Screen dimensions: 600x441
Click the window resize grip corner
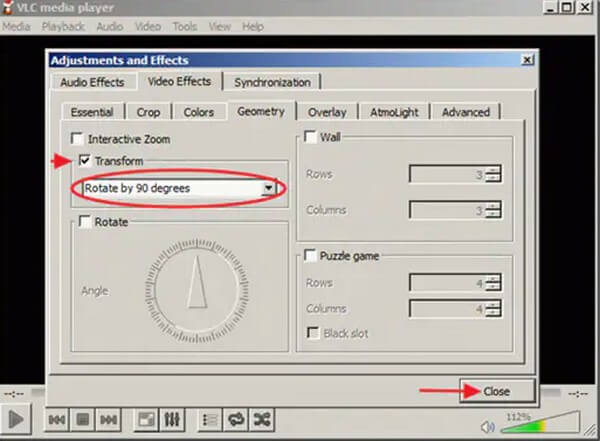[x=591, y=432]
